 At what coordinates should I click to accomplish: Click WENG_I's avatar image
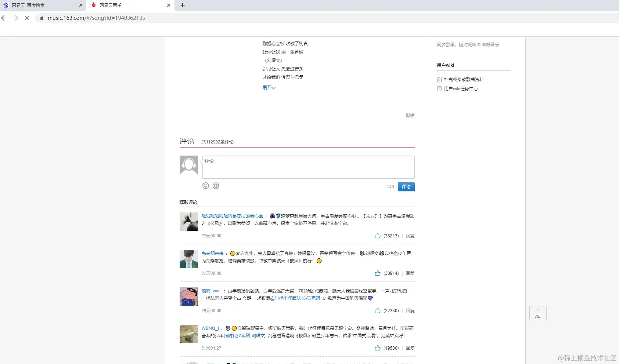pos(189,334)
